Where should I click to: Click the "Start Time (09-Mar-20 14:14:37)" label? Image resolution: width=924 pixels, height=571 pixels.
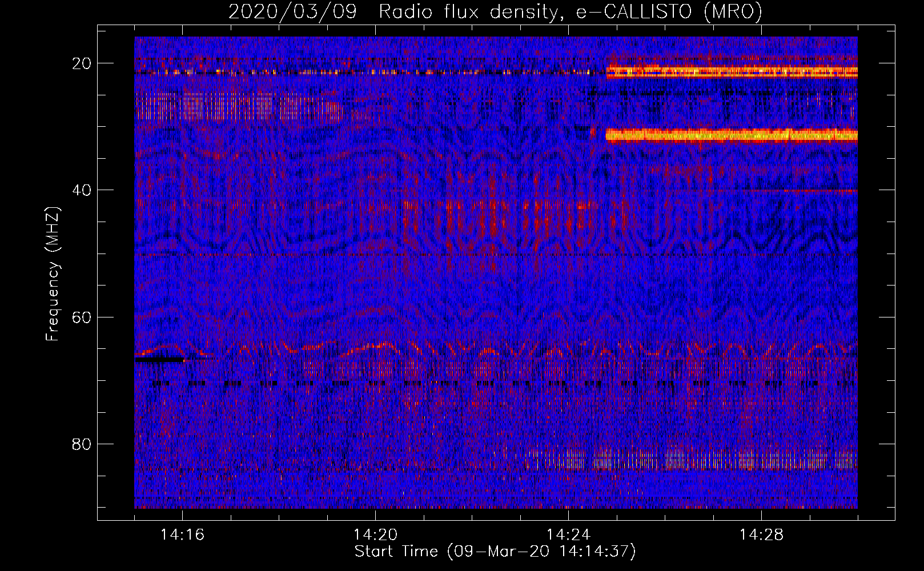pyautogui.click(x=495, y=552)
